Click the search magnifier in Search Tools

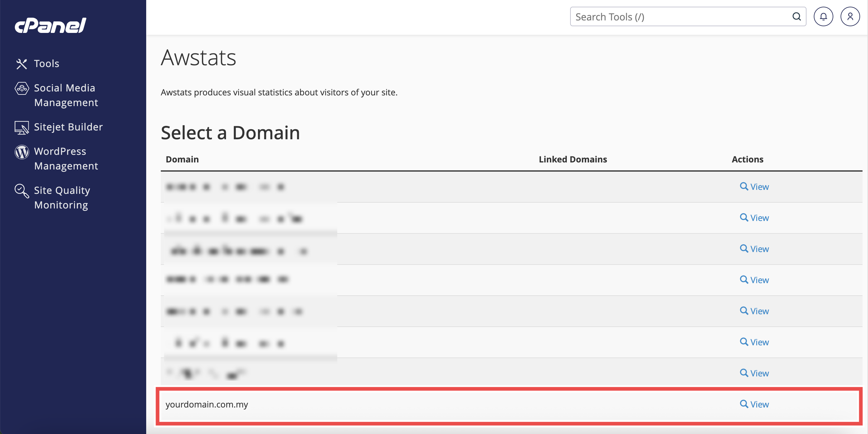click(796, 16)
